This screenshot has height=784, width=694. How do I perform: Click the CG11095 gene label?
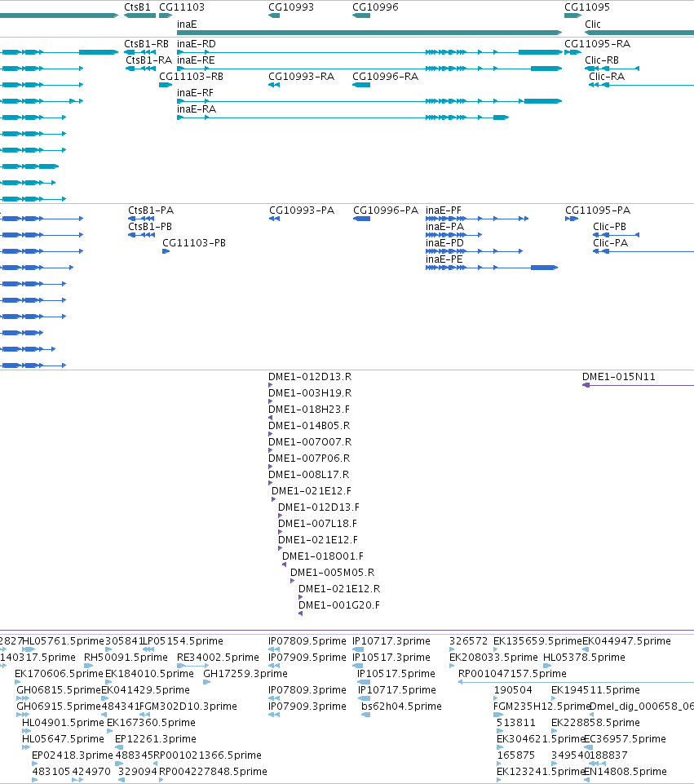tap(587, 7)
